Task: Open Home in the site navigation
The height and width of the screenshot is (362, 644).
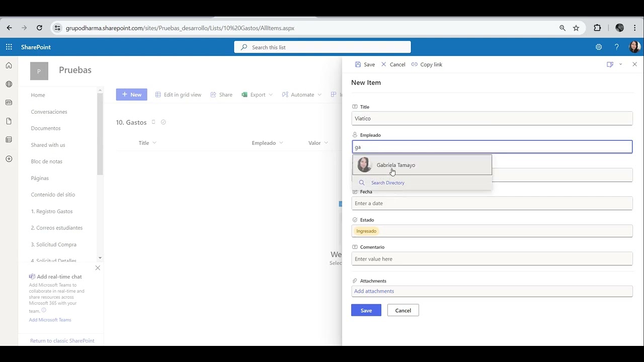Action: pyautogui.click(x=38, y=95)
